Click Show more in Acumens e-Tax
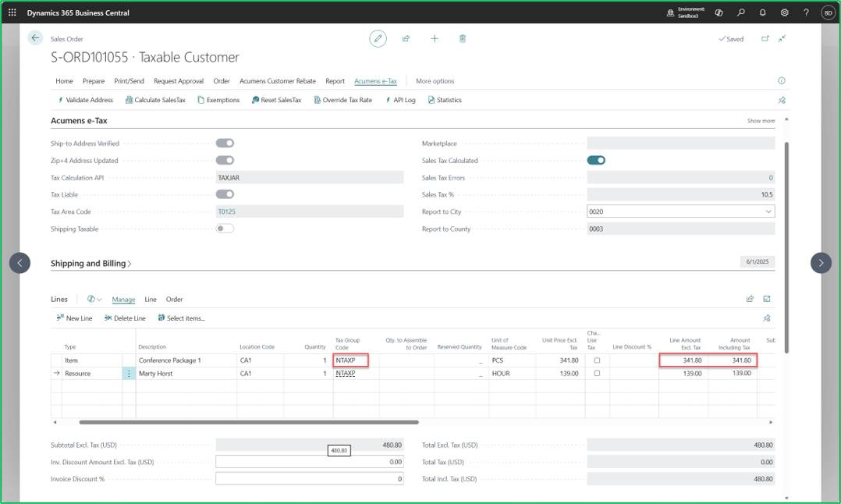 tap(761, 121)
